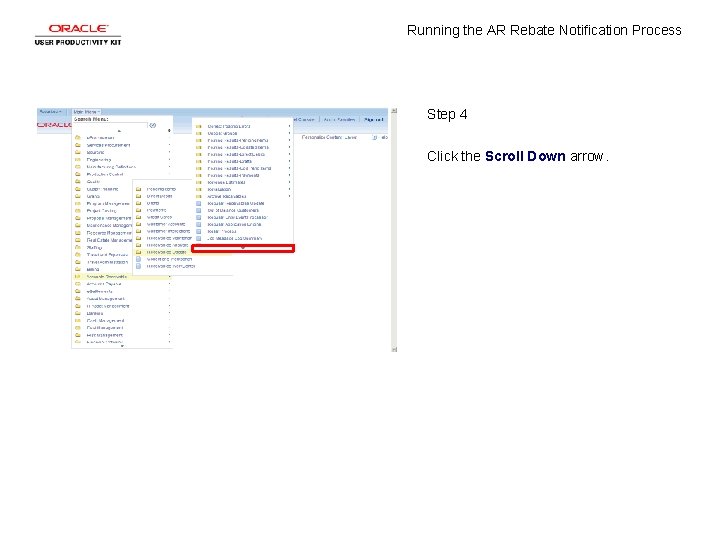Click the Scroll Down arrow in the submenu
Screen dimensions: 720x540
243,248
